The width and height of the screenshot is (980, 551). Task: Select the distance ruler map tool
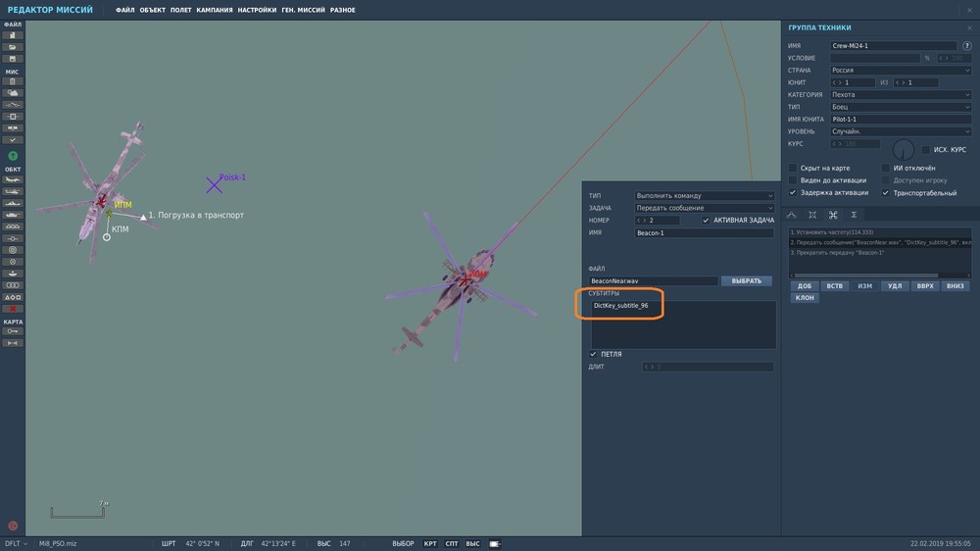tap(13, 343)
